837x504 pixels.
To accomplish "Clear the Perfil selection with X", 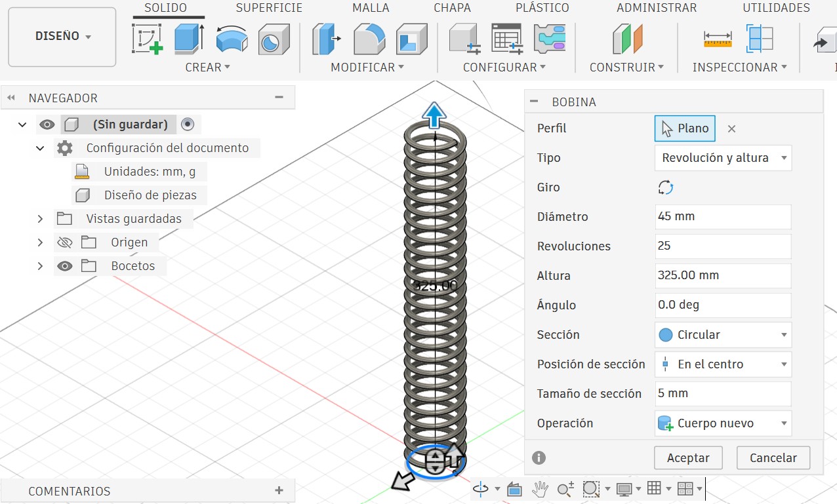I will [x=731, y=128].
